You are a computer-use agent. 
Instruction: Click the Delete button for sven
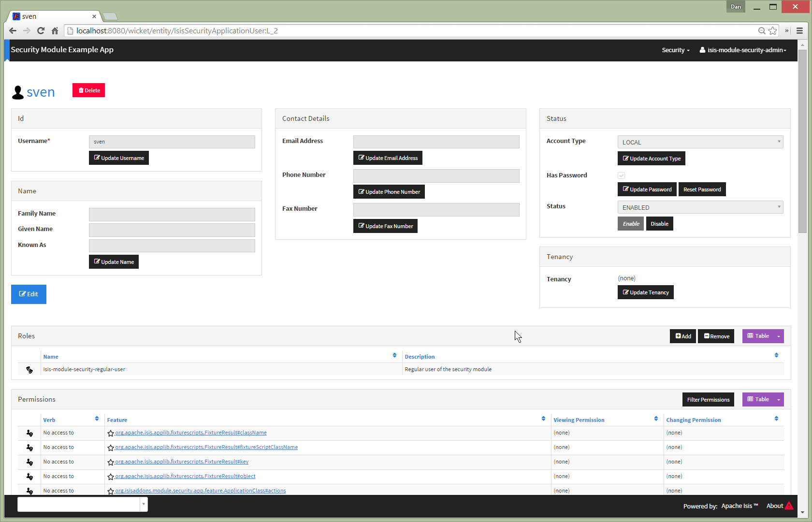89,90
